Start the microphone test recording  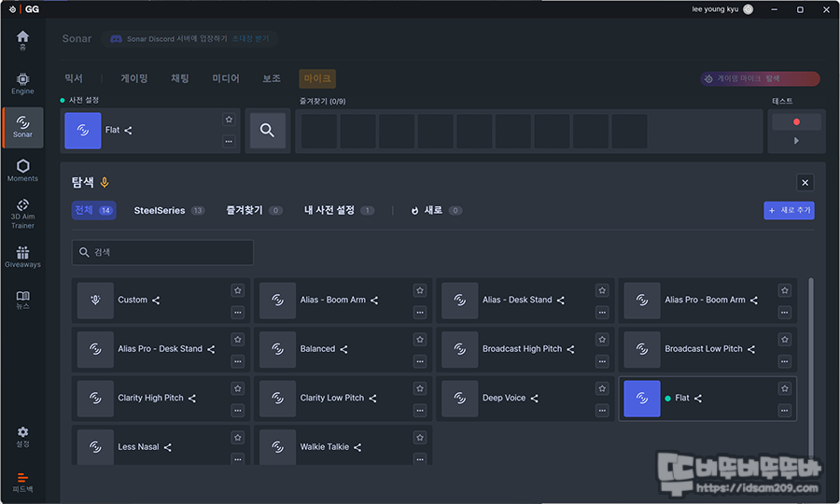point(796,122)
